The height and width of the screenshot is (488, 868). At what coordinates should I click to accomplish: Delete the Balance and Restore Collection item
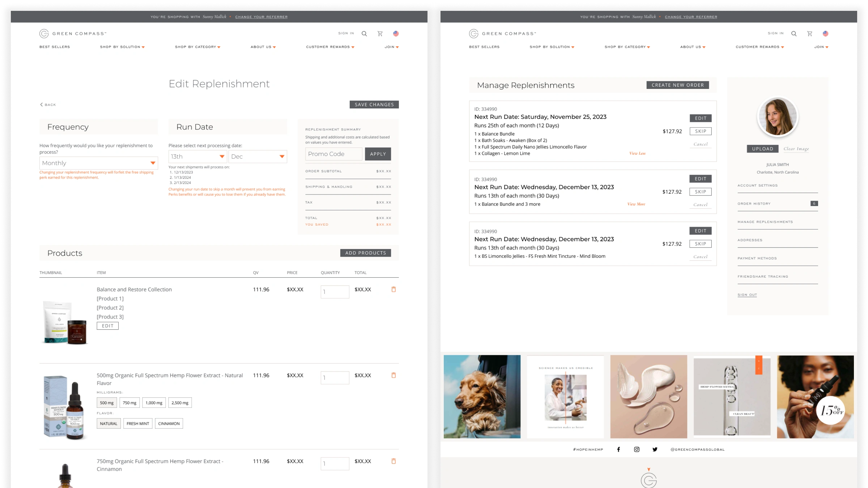pyautogui.click(x=393, y=289)
